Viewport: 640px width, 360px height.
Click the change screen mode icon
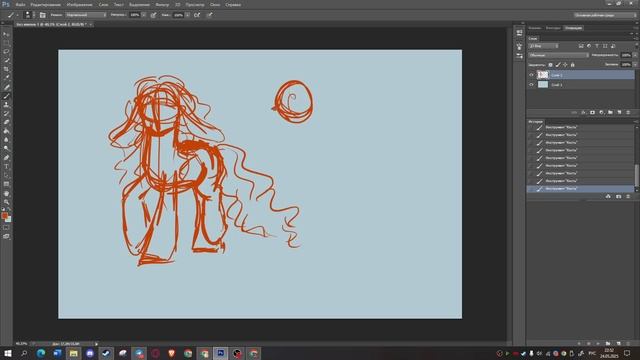point(6,236)
